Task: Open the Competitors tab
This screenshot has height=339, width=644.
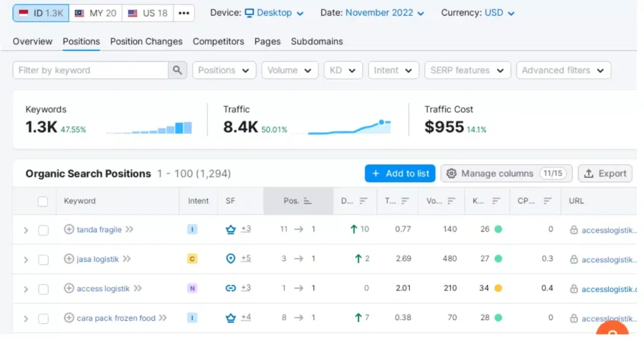Action: [218, 42]
